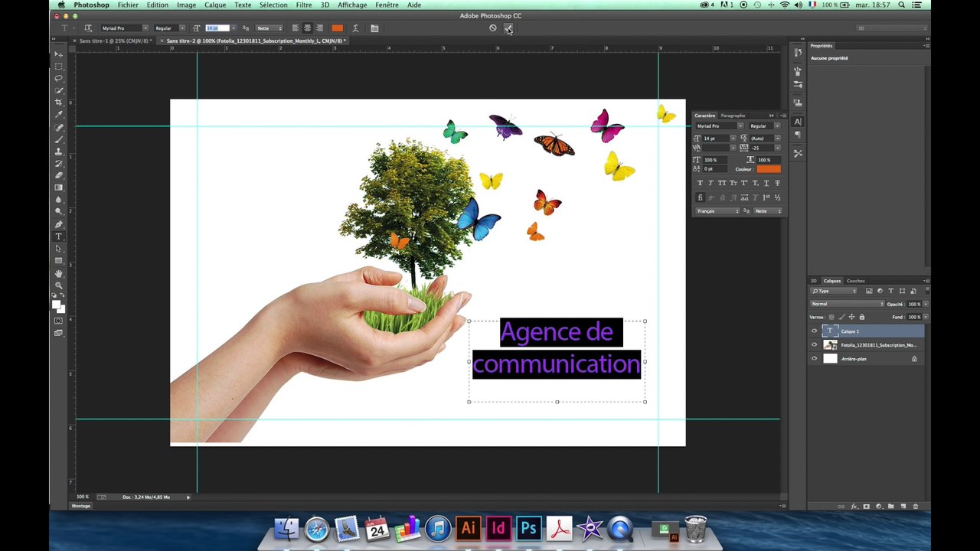Click the orange Couleur swatch in Caractère panel
The width and height of the screenshot is (980, 551).
click(768, 169)
